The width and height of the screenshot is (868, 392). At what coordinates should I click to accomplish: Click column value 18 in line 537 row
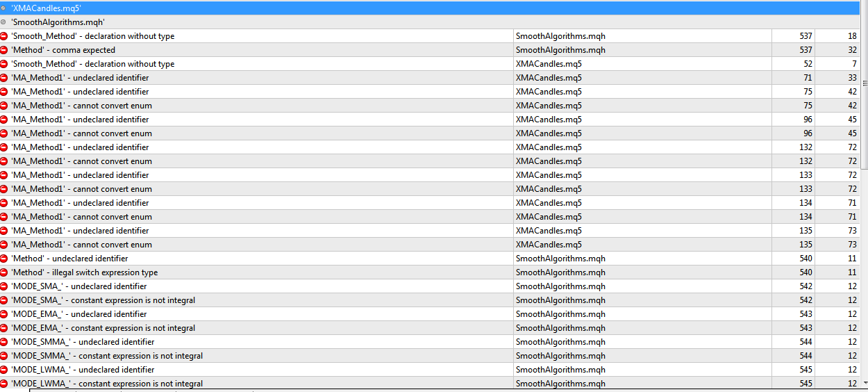[x=852, y=35]
